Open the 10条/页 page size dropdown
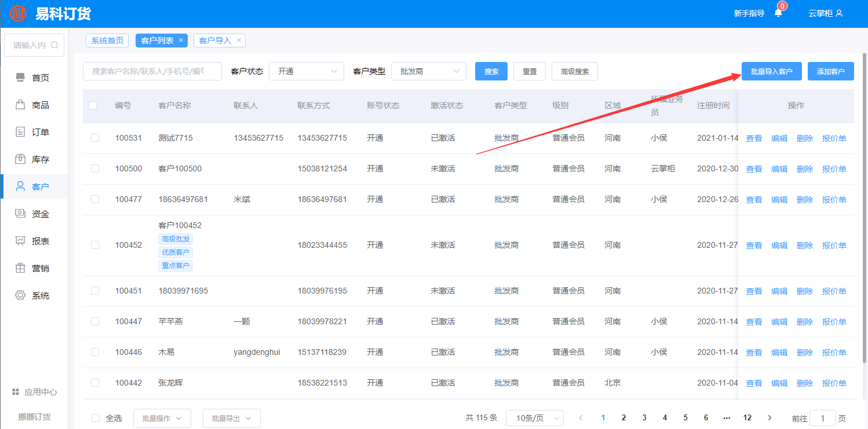Image resolution: width=868 pixels, height=429 pixels. [535, 418]
